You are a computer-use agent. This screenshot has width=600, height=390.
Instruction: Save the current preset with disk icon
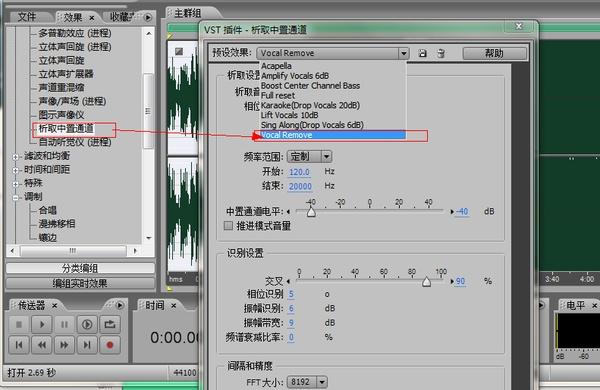pos(422,53)
